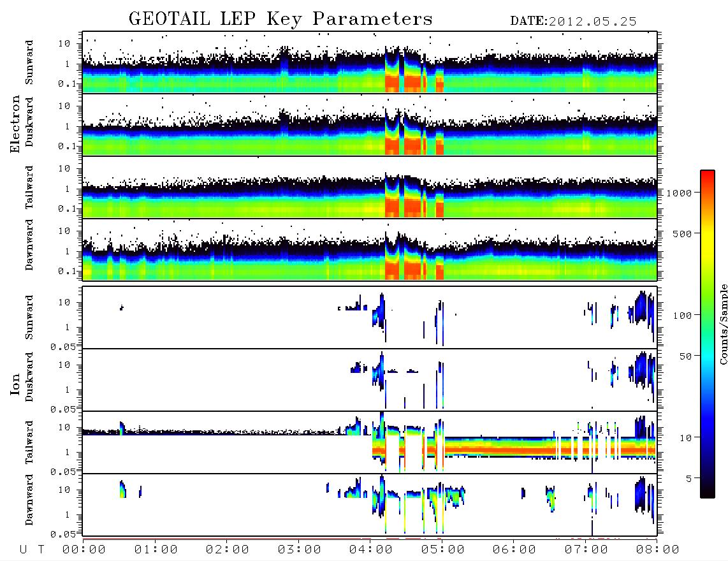Select the Electron "Duskward" axis label
The width and height of the screenshot is (728, 561).
pos(29,122)
